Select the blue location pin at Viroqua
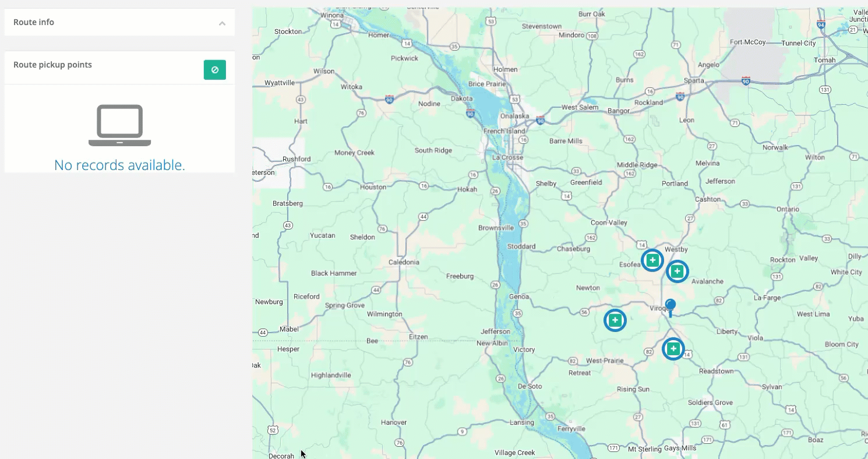868x459 pixels. (x=671, y=308)
